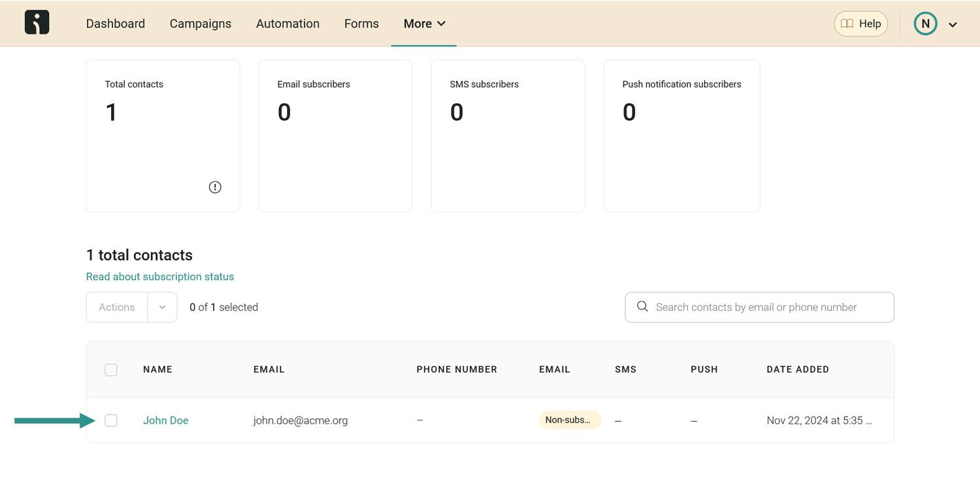Click the Email subscribers card

point(335,136)
